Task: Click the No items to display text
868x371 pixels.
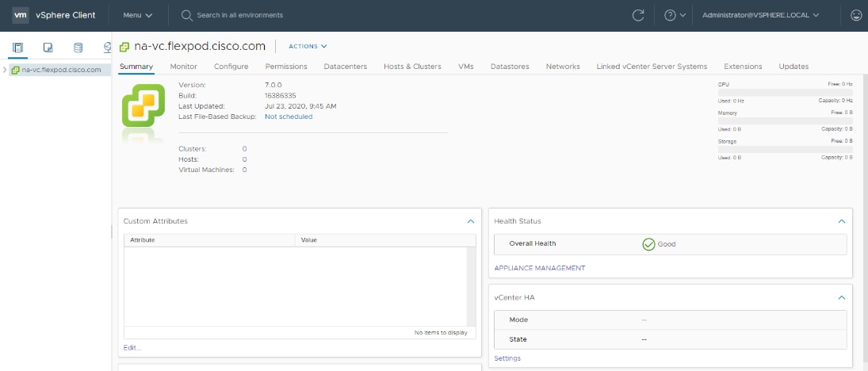Action: 441,333
